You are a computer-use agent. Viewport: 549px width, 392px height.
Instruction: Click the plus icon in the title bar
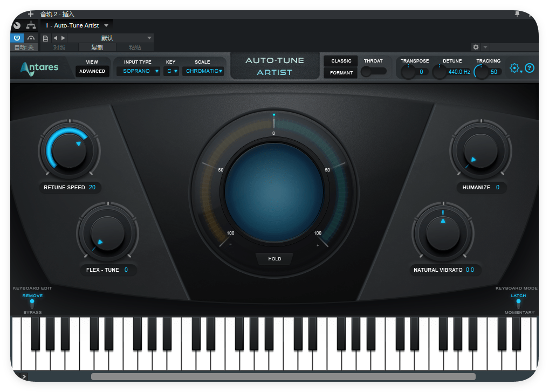[x=31, y=14]
